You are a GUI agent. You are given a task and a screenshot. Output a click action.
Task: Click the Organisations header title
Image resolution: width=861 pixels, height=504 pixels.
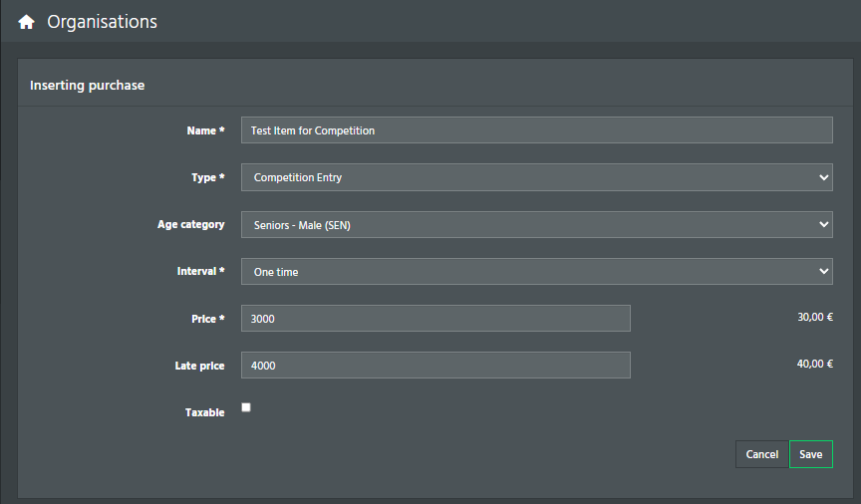tap(102, 21)
